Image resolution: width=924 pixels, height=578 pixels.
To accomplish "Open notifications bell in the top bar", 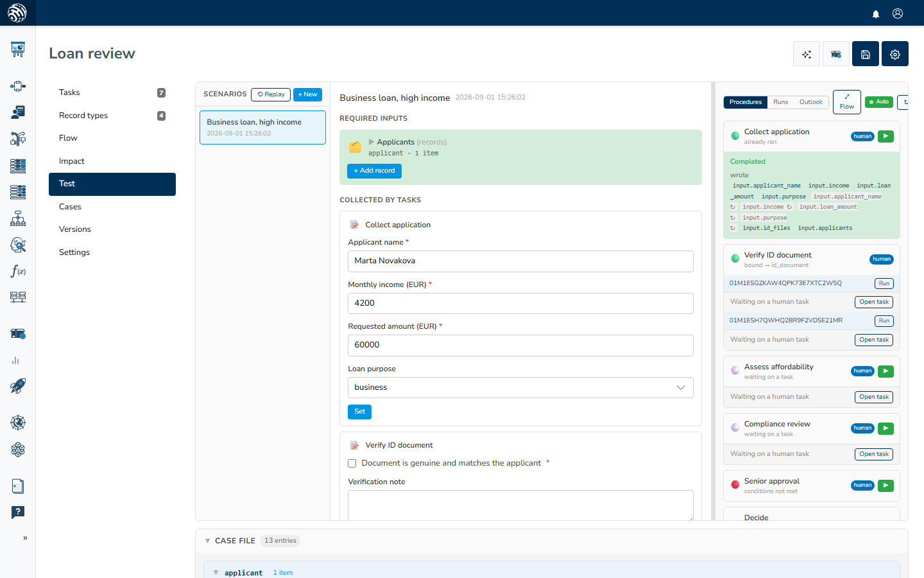I will pyautogui.click(x=876, y=13).
